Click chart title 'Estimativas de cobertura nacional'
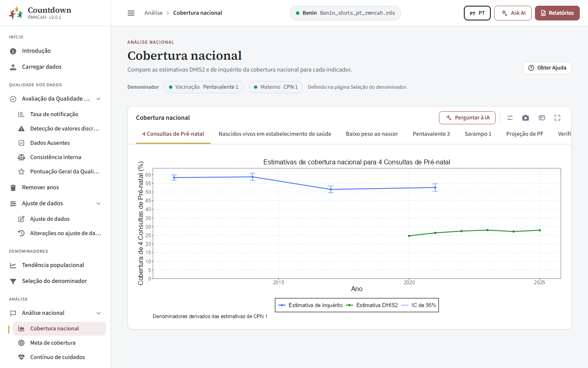Image resolution: width=588 pixels, height=368 pixels. click(356, 162)
